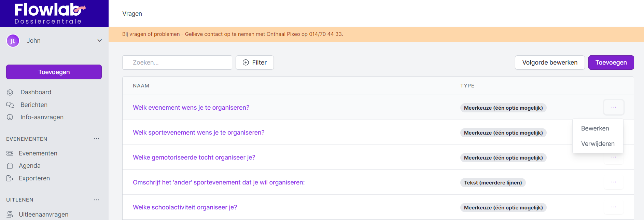Open the UITLENEN section options menu
Image resolution: width=644 pixels, height=220 pixels.
point(97,200)
